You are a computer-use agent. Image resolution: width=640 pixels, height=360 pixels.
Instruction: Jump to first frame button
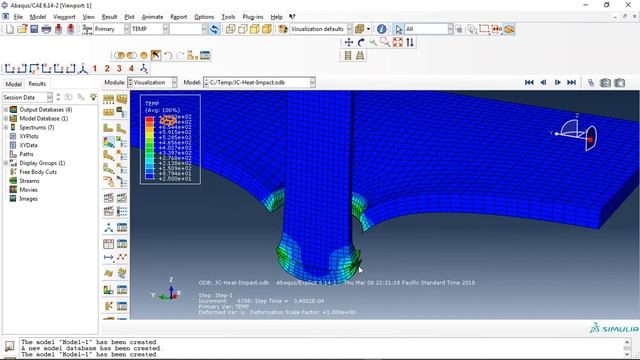click(529, 82)
